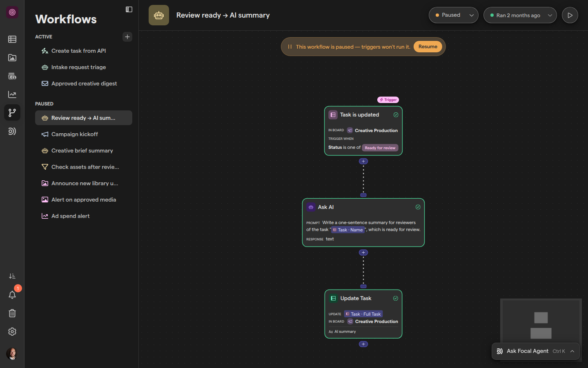Select the Workflows branch icon in left rail
This screenshot has width=588, height=368.
tap(12, 112)
